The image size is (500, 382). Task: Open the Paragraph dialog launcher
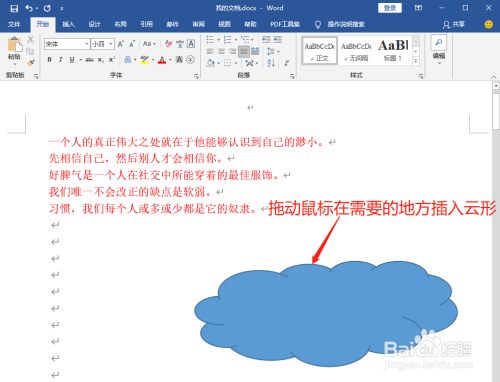[292, 77]
